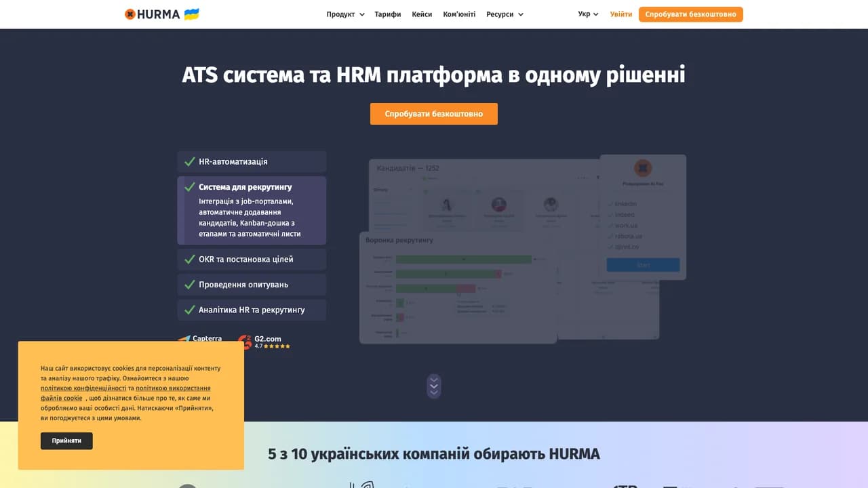
Task: Open the політикою конфіденційності link
Action: tap(83, 388)
